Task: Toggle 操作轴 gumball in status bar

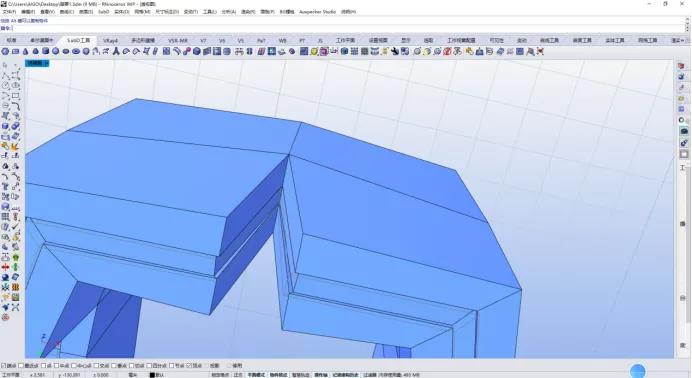Action: [x=321, y=375]
